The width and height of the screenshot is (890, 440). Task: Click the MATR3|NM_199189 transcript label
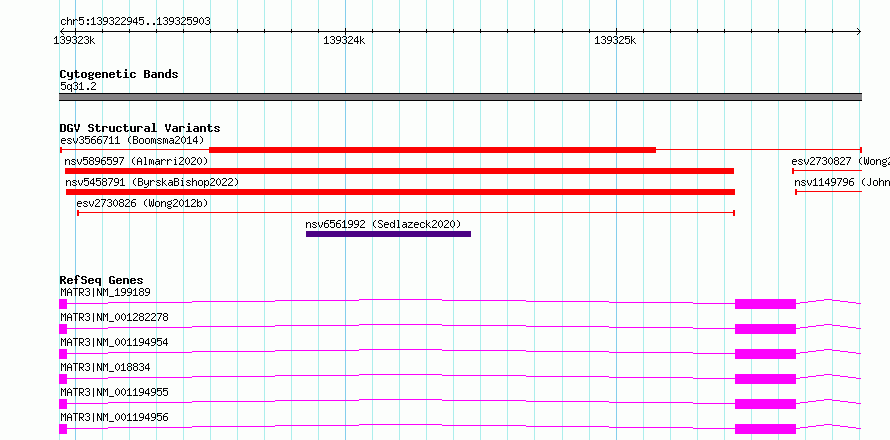pos(105,292)
